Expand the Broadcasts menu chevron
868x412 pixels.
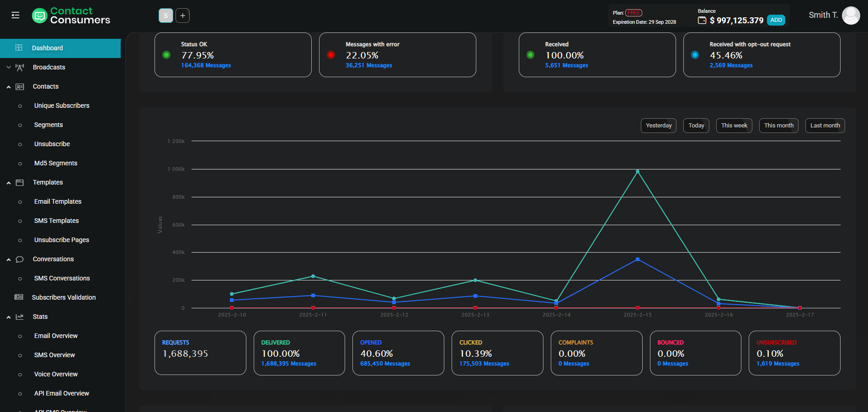(x=9, y=67)
